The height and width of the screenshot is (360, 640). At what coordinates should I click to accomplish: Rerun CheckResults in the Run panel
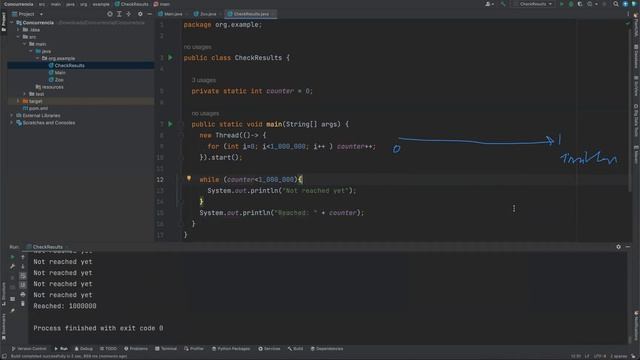point(13,257)
